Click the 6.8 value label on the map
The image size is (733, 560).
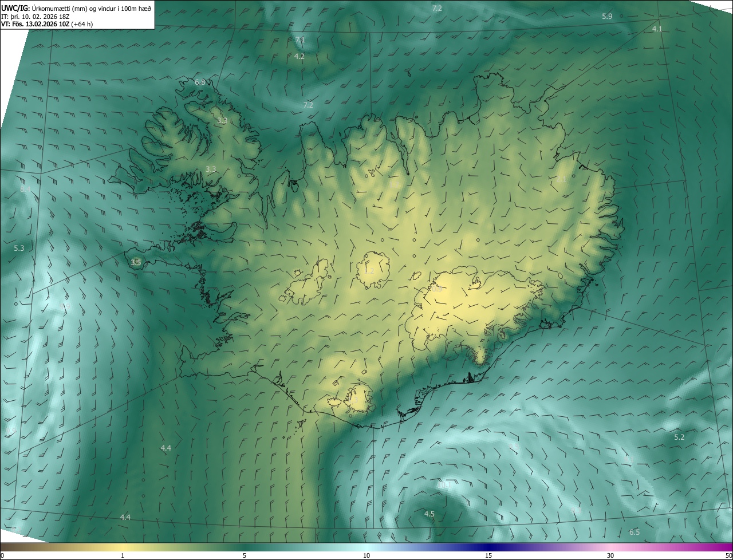pos(200,82)
